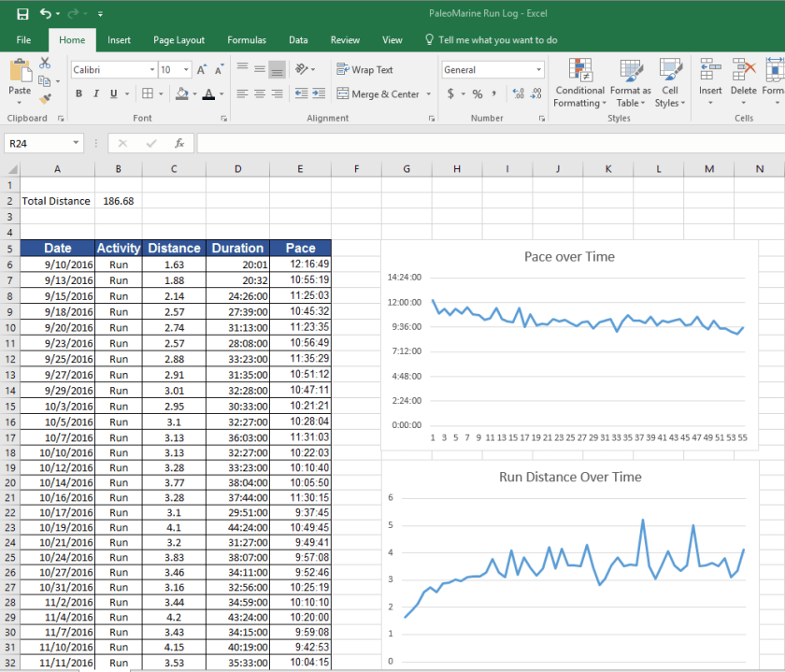
Task: Open the Page Layout tab
Action: coord(178,40)
